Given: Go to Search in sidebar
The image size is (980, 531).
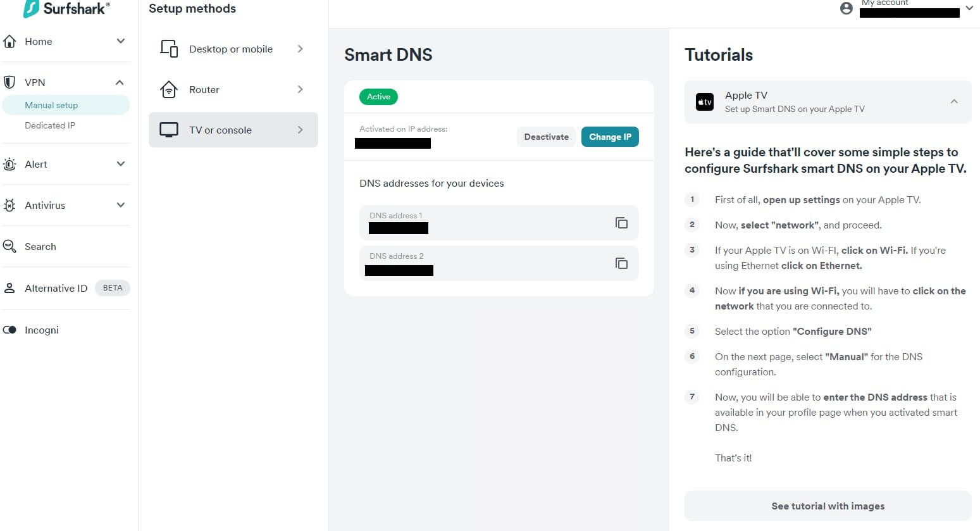Looking at the screenshot, I should point(40,246).
